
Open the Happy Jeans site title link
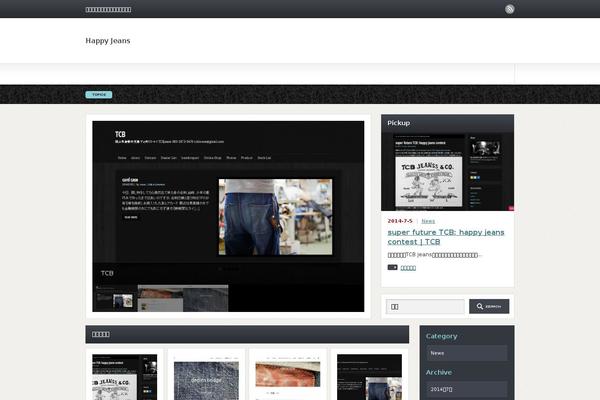[108, 41]
